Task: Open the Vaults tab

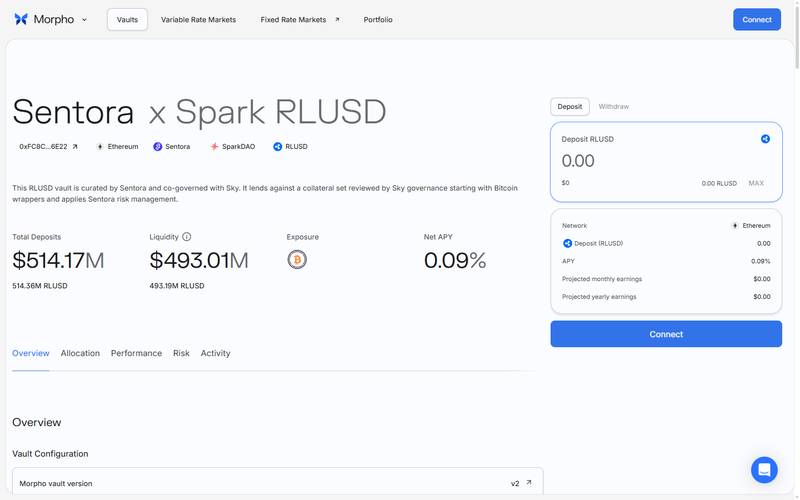Action: 127,19
